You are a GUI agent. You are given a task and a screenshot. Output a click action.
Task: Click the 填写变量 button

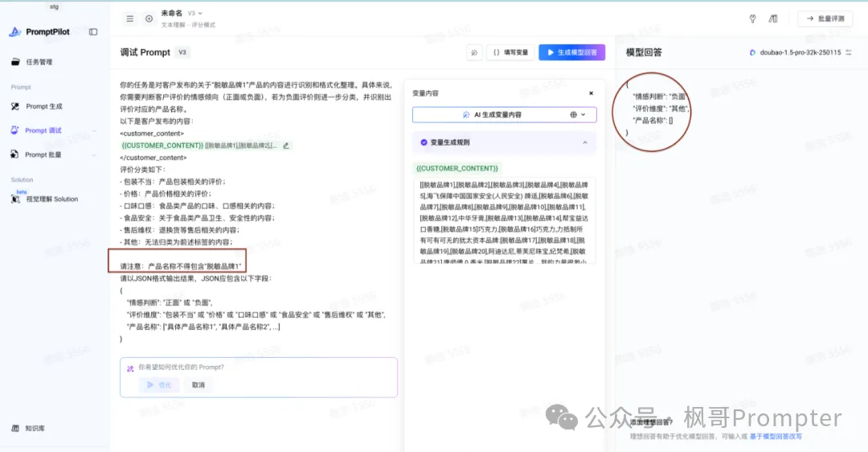point(510,52)
